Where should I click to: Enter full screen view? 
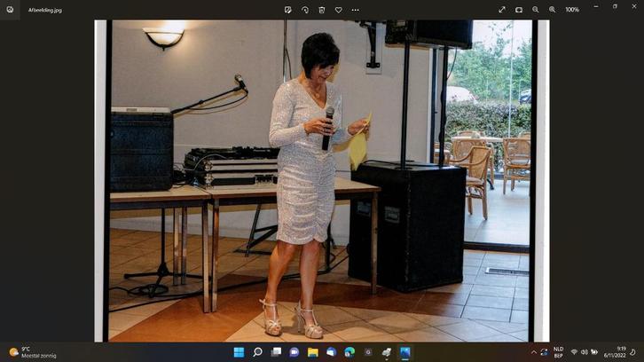[502, 10]
